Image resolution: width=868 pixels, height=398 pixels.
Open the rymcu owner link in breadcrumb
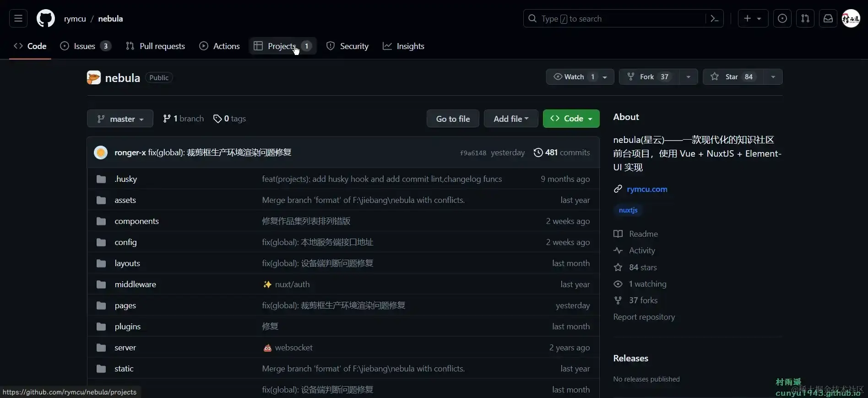pos(75,19)
